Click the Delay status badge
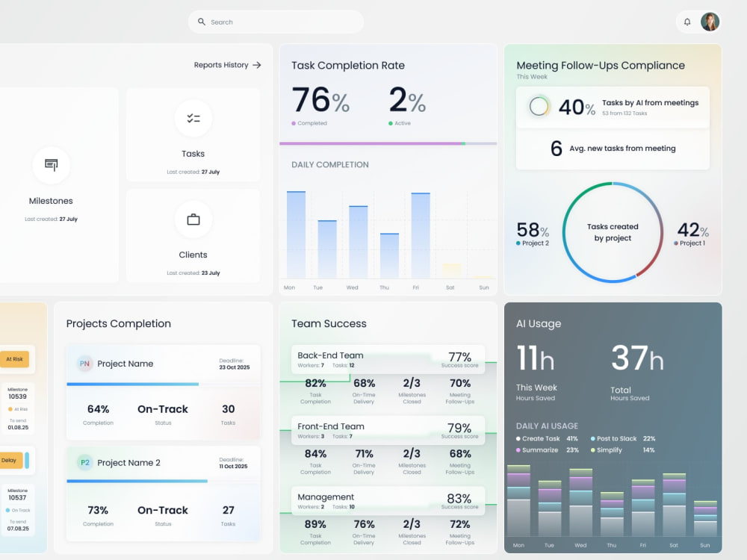The height and width of the screenshot is (560, 747). [10, 460]
